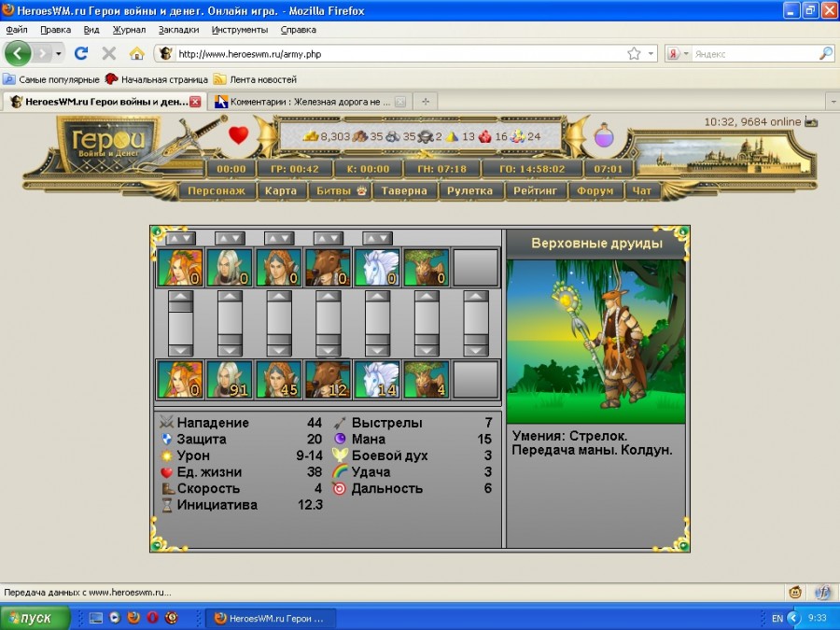
Task: Go back with the green Back arrow
Action: (x=18, y=53)
